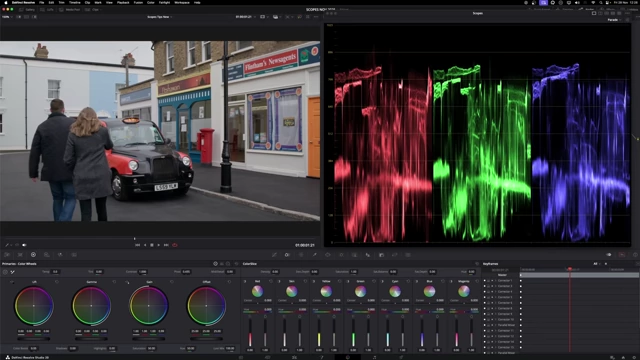The width and height of the screenshot is (640, 360).
Task: Click the Red slice color wheel
Action: 257,291
